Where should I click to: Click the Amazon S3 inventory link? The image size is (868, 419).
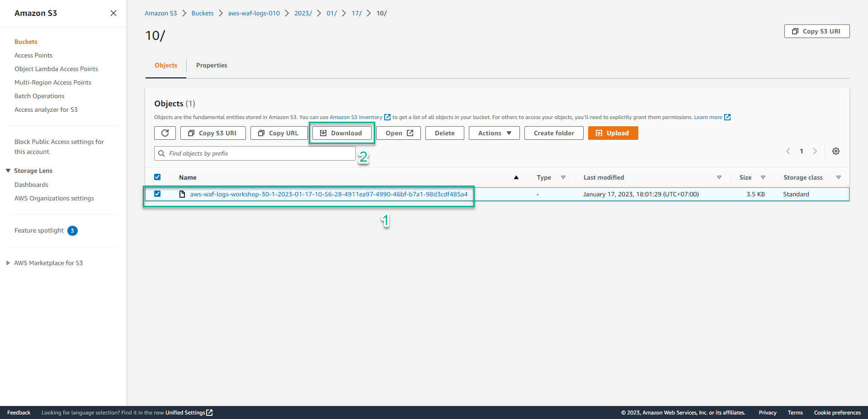(356, 117)
